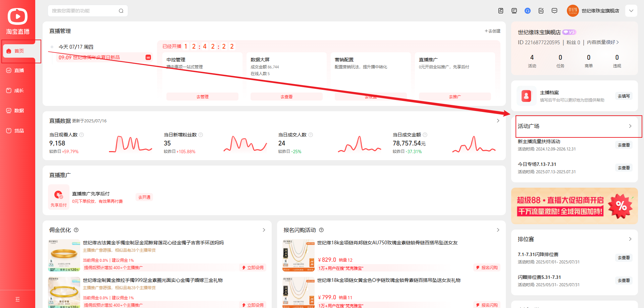Viewport: 644px width, 308px height.
Task: Open the chat bubble messages icon
Action: (x=554, y=11)
